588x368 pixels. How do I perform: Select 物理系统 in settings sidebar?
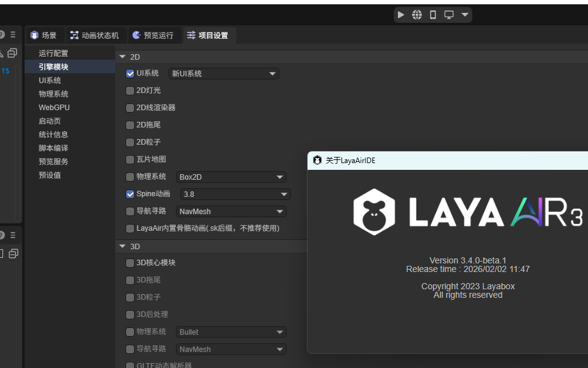coord(54,94)
